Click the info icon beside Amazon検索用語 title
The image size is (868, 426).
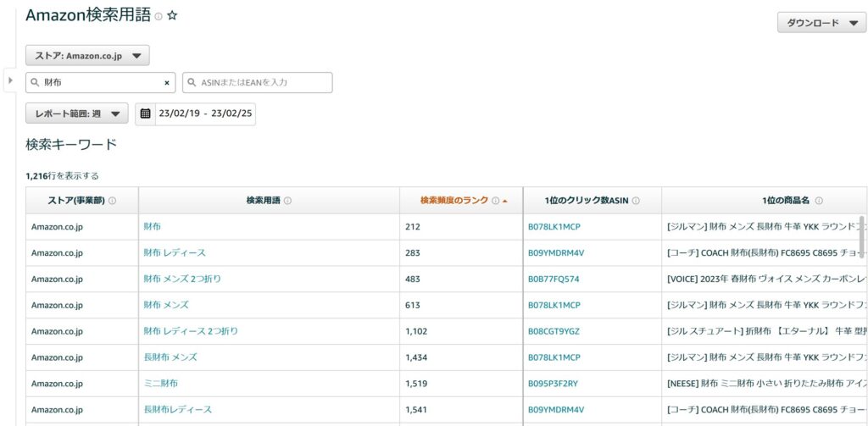click(x=159, y=17)
